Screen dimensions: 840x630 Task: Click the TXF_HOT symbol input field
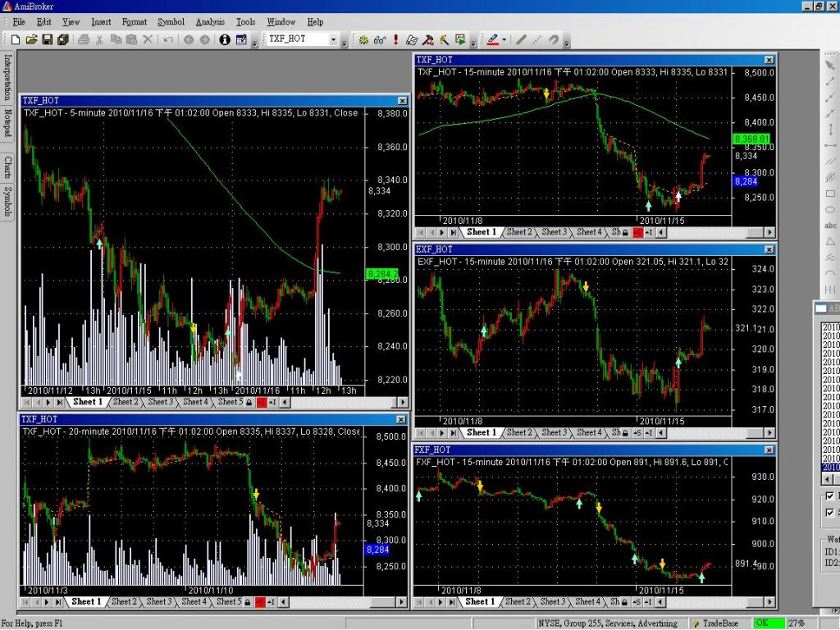coord(298,39)
